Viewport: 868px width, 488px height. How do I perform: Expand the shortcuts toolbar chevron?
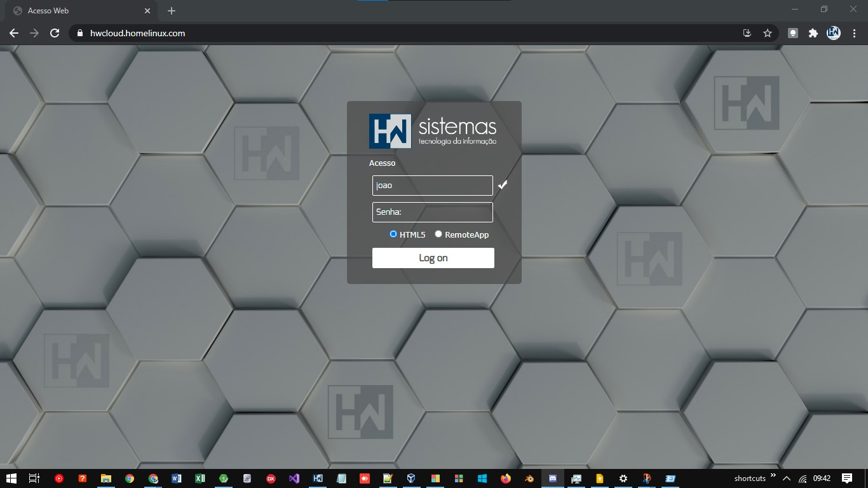coord(773,475)
